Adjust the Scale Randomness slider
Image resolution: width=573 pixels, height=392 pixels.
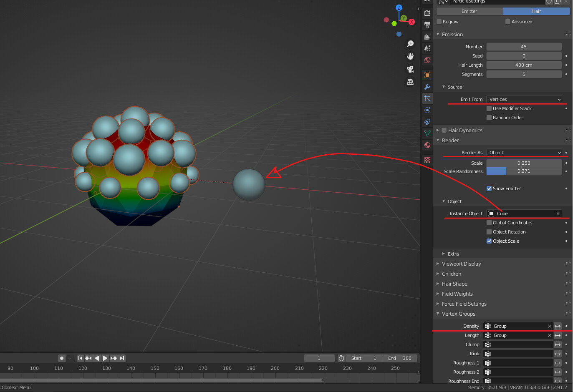pos(524,171)
